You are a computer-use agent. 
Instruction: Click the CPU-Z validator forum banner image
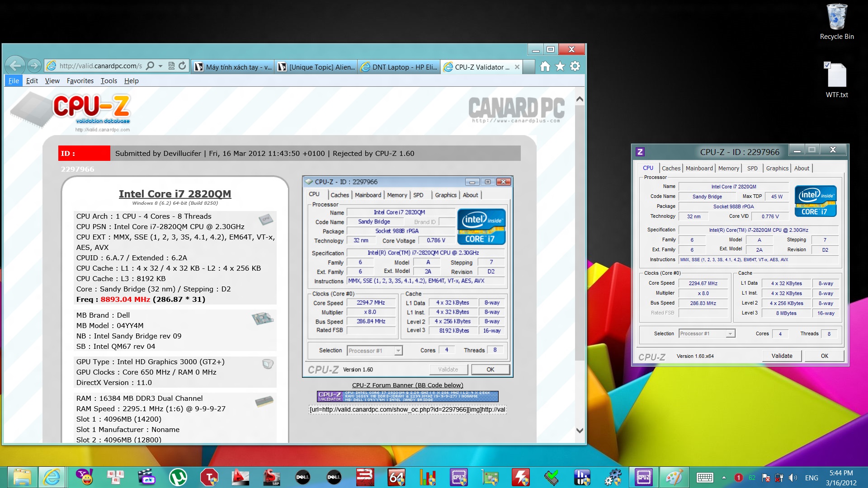click(x=408, y=396)
